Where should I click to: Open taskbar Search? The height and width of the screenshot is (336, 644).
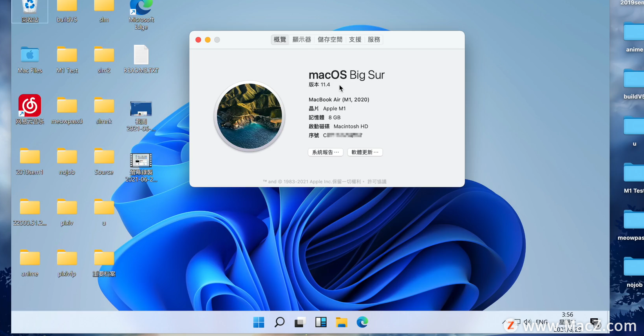[x=279, y=322]
